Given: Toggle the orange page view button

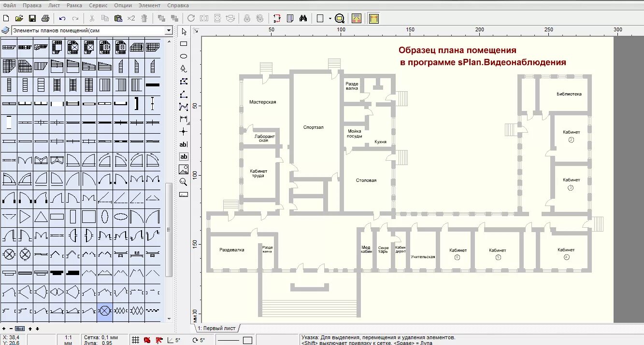Looking at the screenshot, I should click(x=357, y=18).
